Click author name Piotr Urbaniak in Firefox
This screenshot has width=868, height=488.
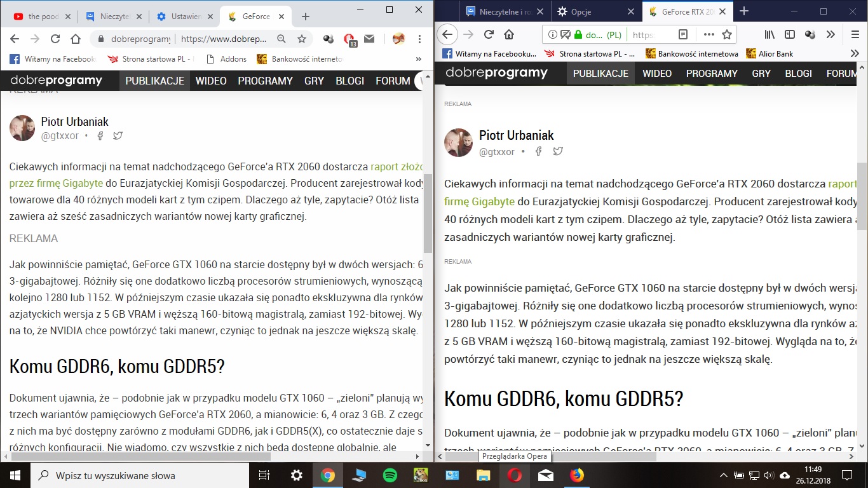tap(516, 135)
